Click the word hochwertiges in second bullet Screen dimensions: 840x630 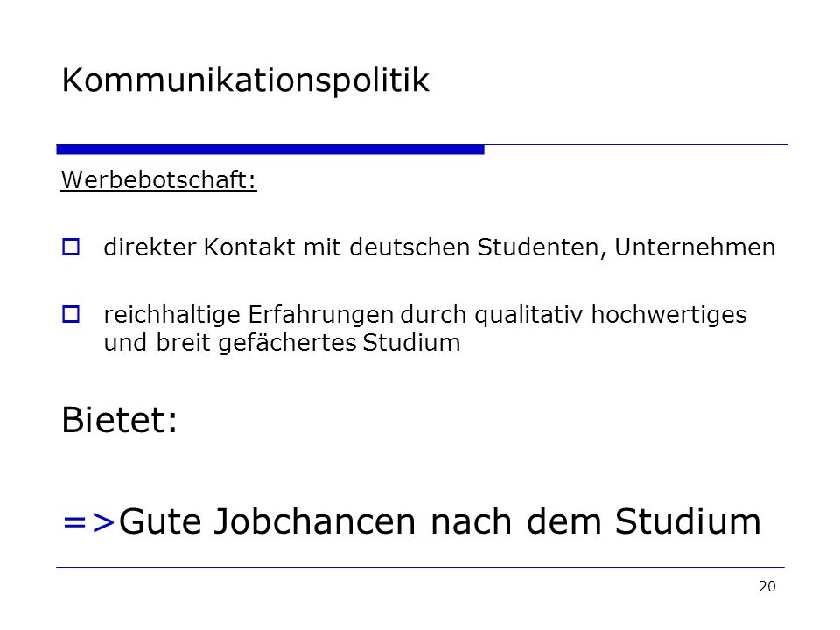coord(668,315)
